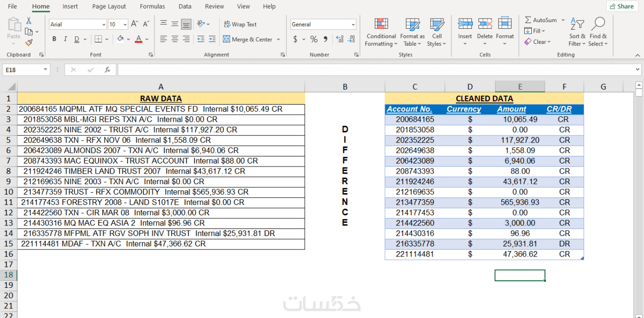Screen dimensions: 644x318
Task: Increase font size with the larger A
Action: tap(134, 24)
